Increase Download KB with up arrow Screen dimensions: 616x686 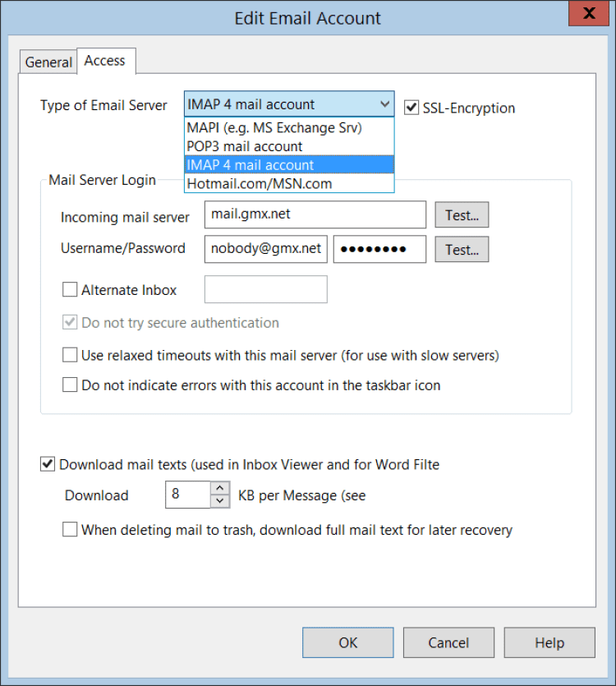(x=220, y=488)
